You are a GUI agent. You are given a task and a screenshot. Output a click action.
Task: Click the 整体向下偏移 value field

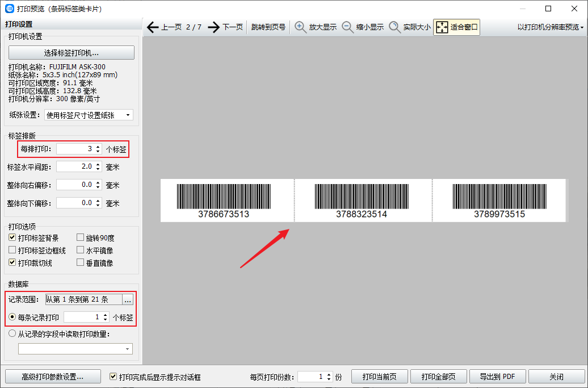point(75,203)
